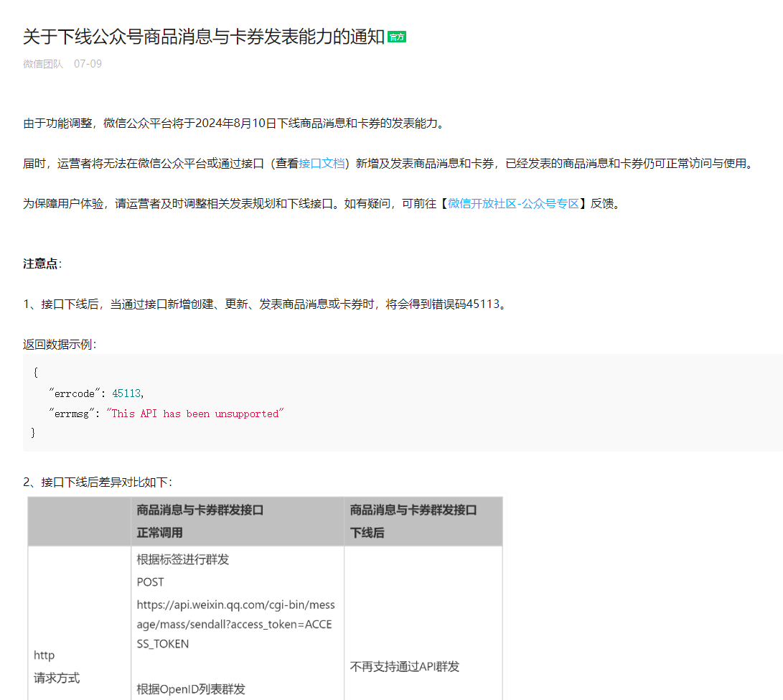Click the article title 关于下线公众号商品消息与卡券发表能力的通知

204,37
